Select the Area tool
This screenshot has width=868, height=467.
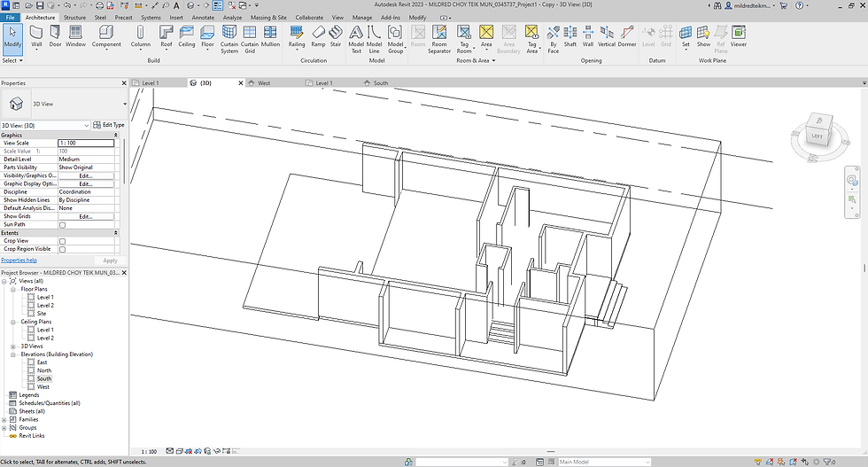(486, 36)
